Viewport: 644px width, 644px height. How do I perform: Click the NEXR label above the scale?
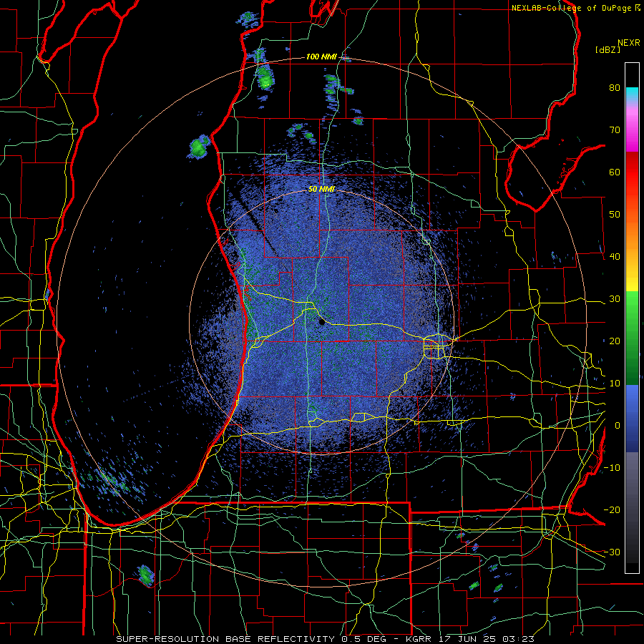pos(628,43)
